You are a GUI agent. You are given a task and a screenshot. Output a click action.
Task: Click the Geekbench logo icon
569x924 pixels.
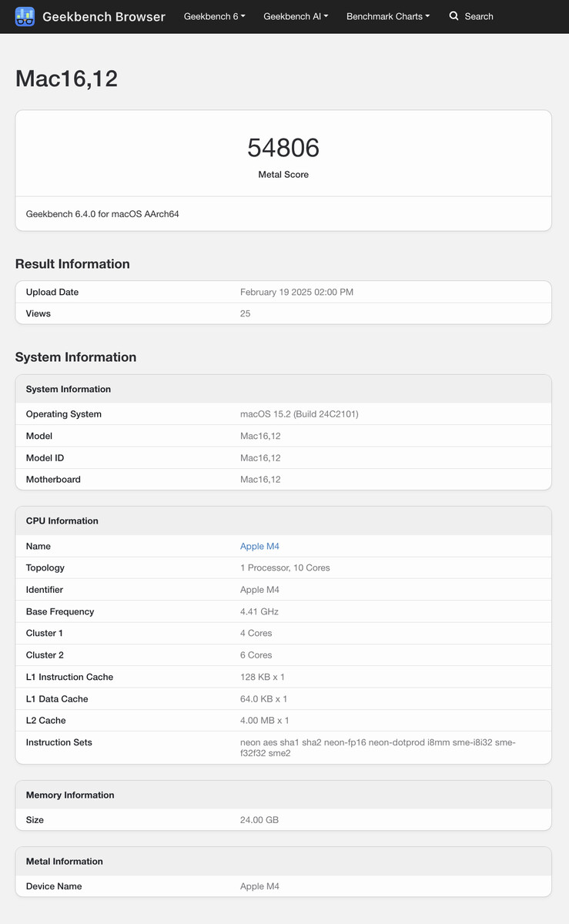[25, 16]
